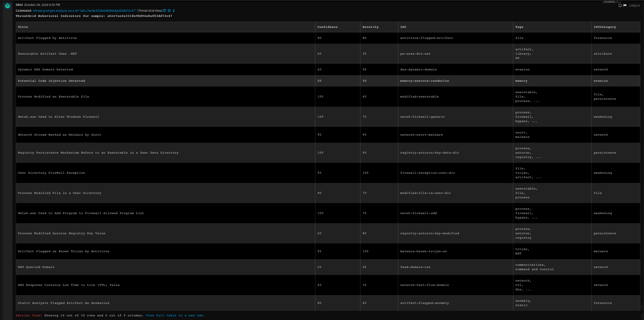Click View full table in a new tab
Screen dimensions: 644x320
pos(175,315)
